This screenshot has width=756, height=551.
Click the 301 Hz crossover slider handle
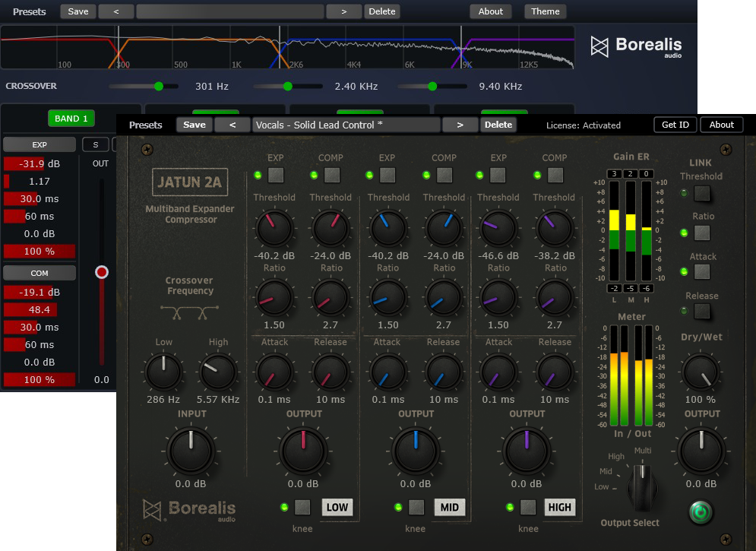tap(159, 87)
